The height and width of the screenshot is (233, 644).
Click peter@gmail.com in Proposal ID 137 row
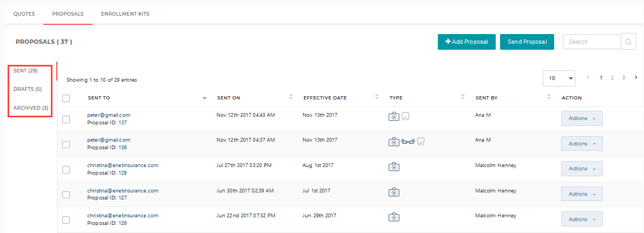[109, 115]
